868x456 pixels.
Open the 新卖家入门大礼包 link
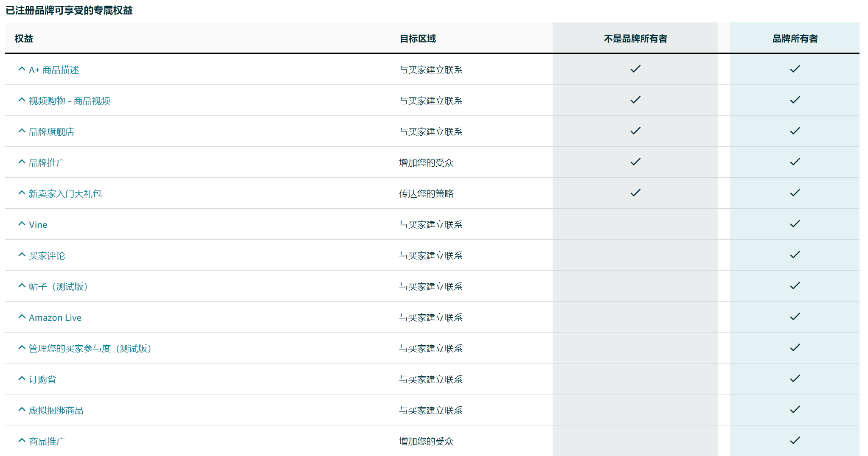[65, 194]
